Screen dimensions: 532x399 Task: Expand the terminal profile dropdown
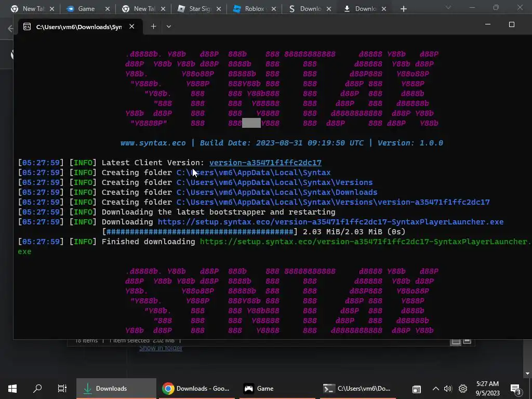tap(169, 26)
